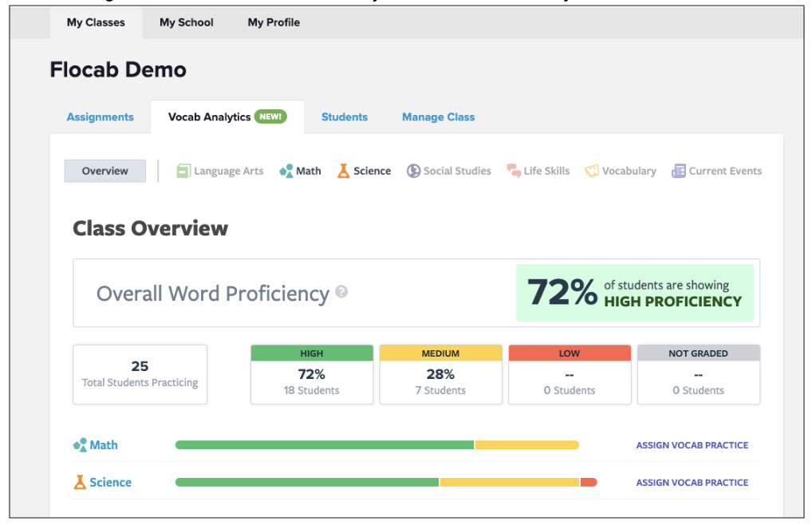Assign vocab practice for Science
The height and width of the screenshot is (525, 812).
692,483
